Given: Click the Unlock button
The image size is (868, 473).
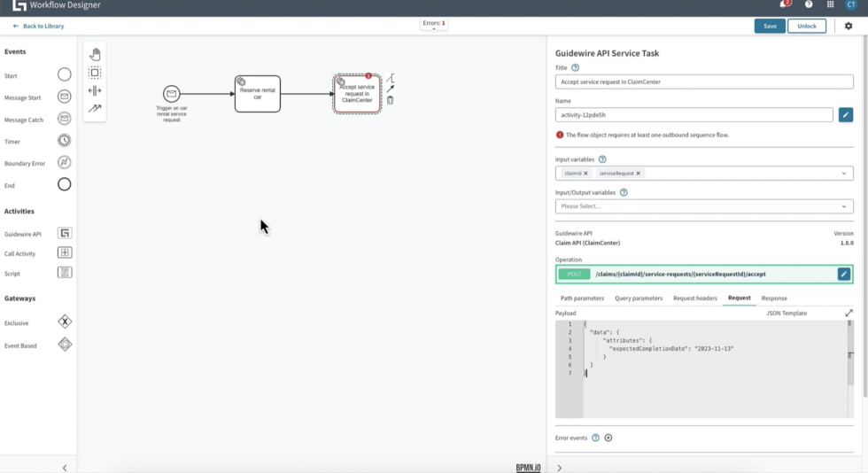Looking at the screenshot, I should (807, 26).
